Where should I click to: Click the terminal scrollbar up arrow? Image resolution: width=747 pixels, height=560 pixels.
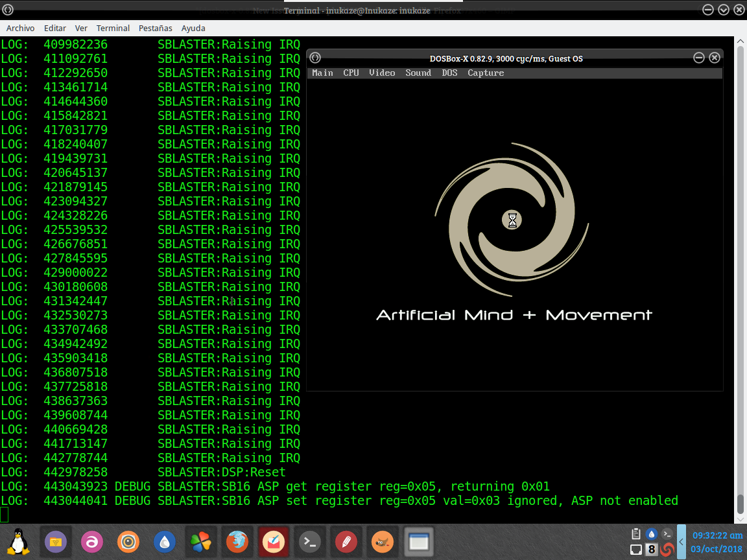click(741, 41)
